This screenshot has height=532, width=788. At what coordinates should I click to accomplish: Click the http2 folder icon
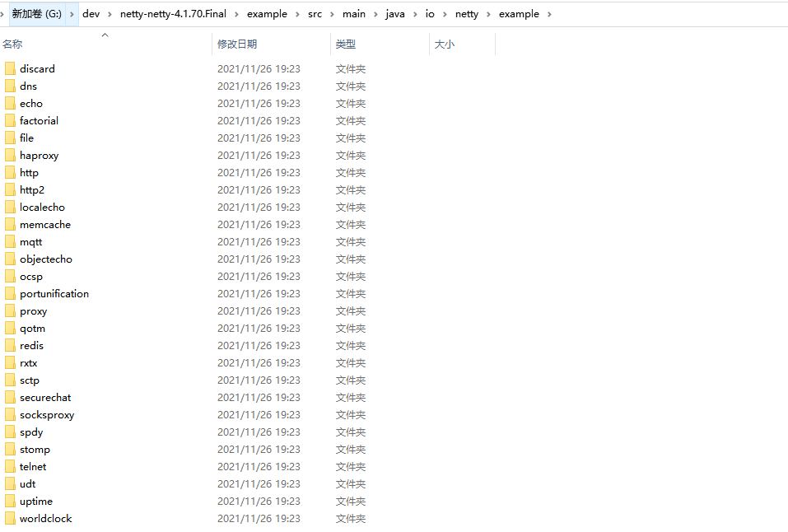(10, 189)
